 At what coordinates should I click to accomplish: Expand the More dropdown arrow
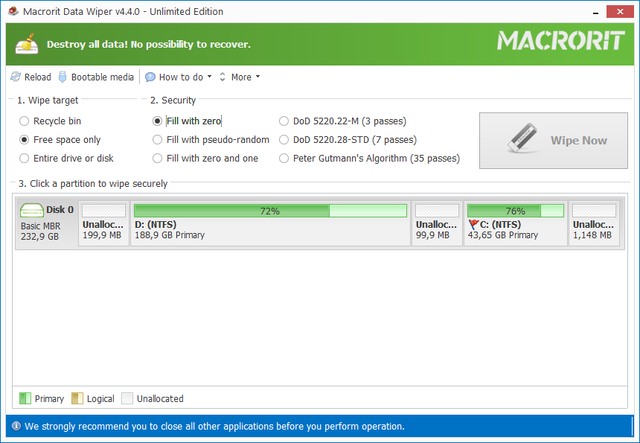(x=258, y=76)
